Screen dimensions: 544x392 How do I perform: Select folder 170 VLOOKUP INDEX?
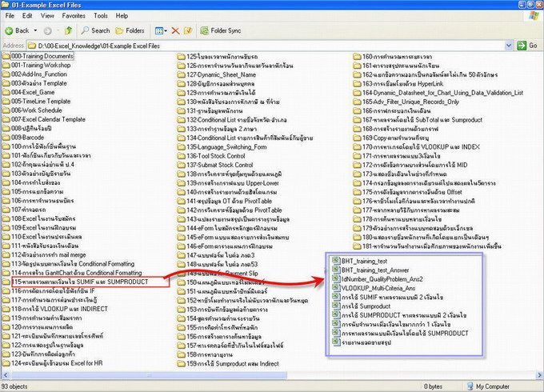point(417,146)
